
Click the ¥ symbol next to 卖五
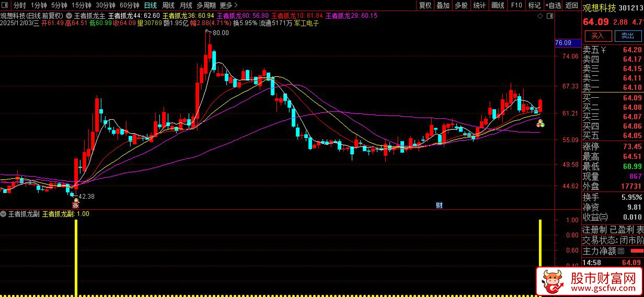(x=604, y=50)
